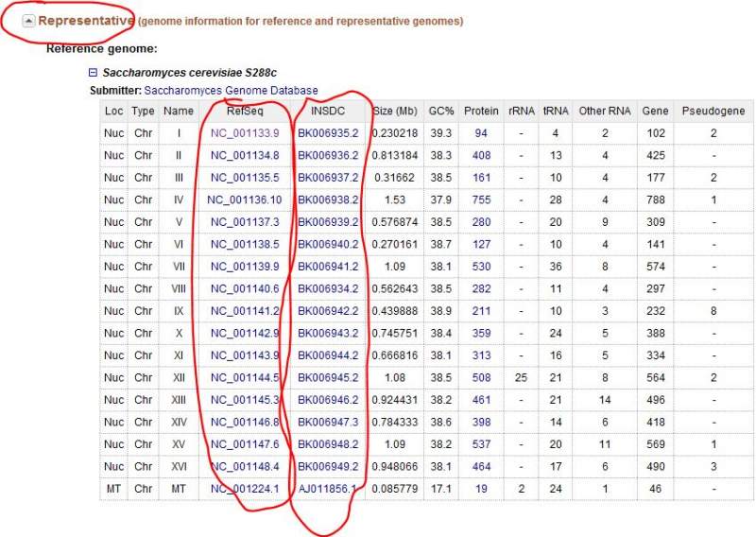Open INSDC link BK006947.3

328,423
